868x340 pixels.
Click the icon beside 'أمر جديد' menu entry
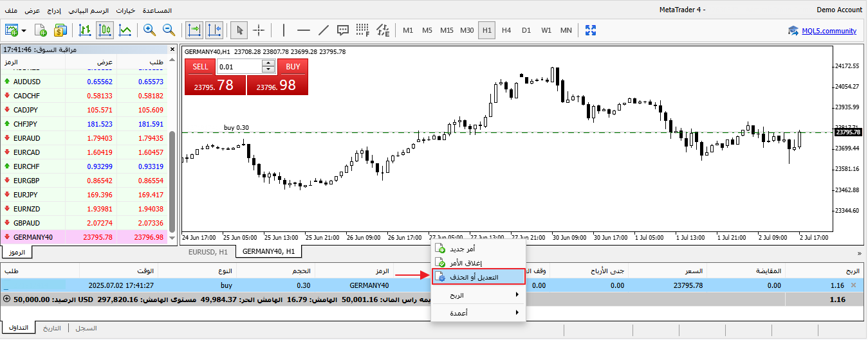pyautogui.click(x=440, y=249)
